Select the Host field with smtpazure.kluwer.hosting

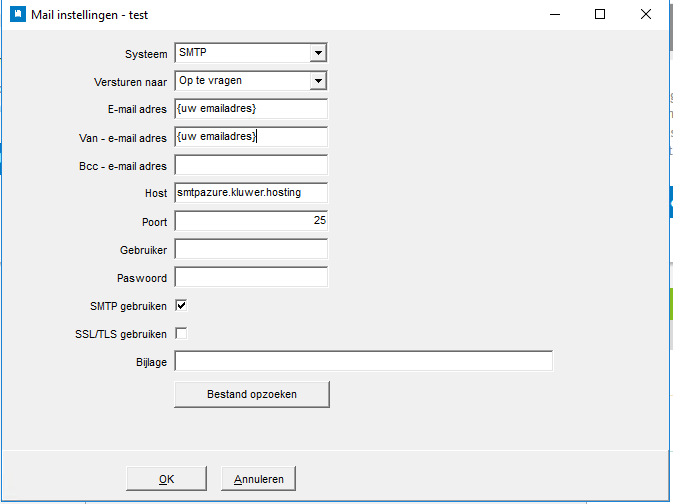[x=251, y=193]
